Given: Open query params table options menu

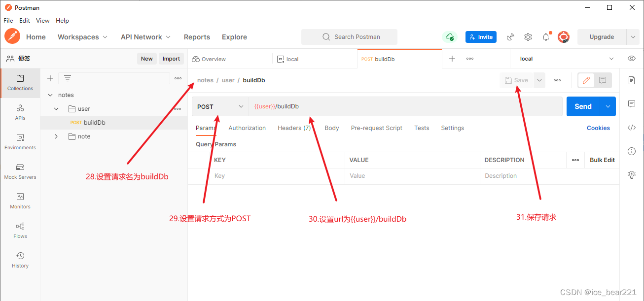Looking at the screenshot, I should point(575,160).
